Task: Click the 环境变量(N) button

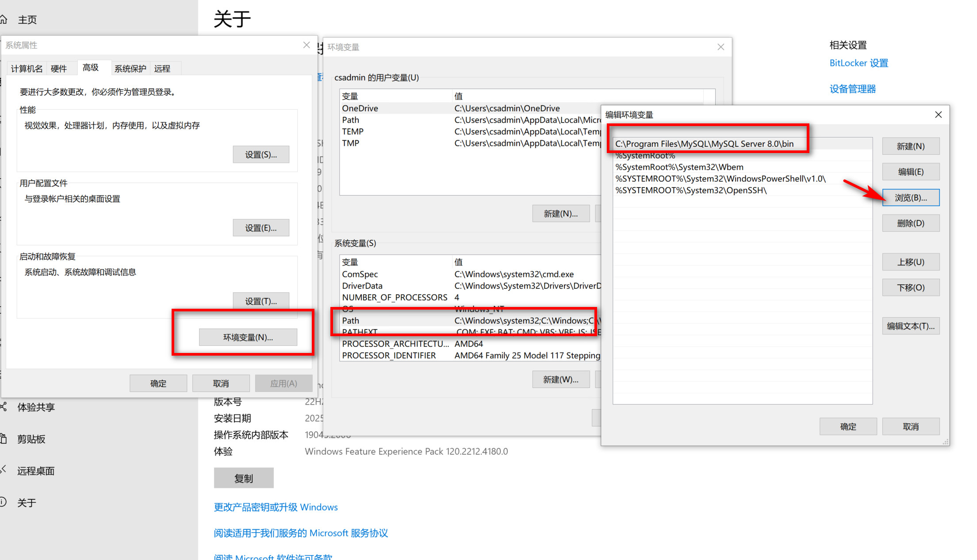Action: [249, 337]
